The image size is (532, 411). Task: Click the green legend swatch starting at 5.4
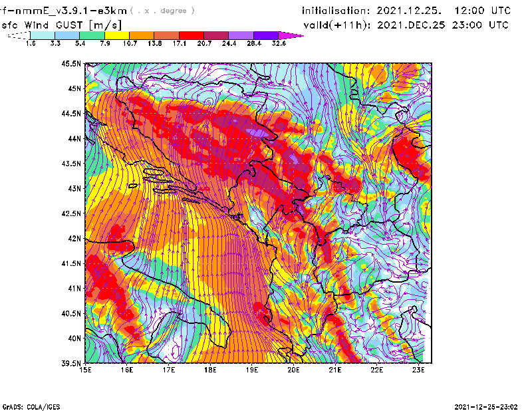point(92,35)
